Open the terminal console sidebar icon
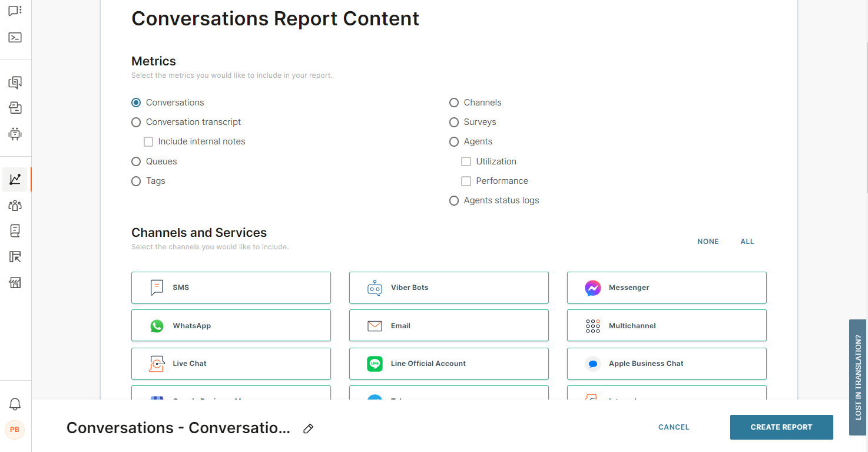 click(15, 38)
